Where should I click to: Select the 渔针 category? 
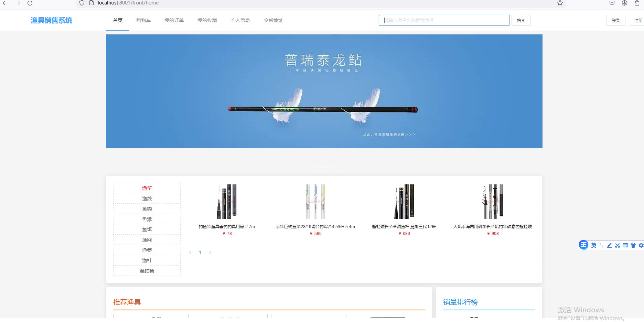pos(147,260)
